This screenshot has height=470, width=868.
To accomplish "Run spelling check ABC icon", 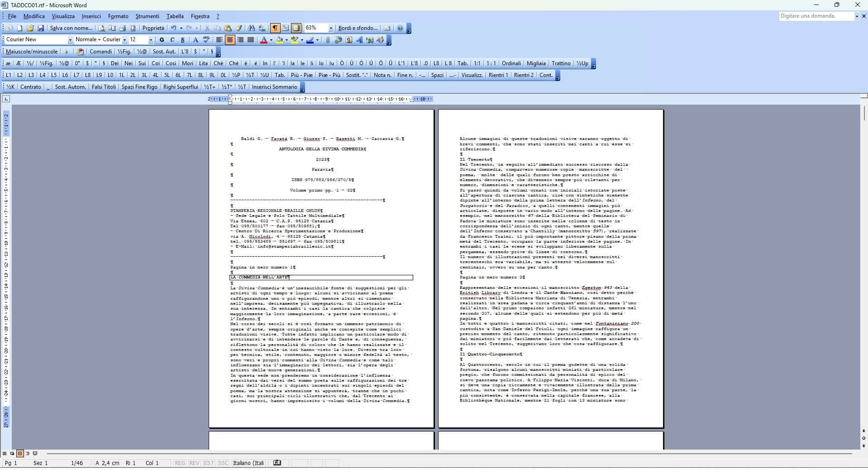I will [x=206, y=40].
